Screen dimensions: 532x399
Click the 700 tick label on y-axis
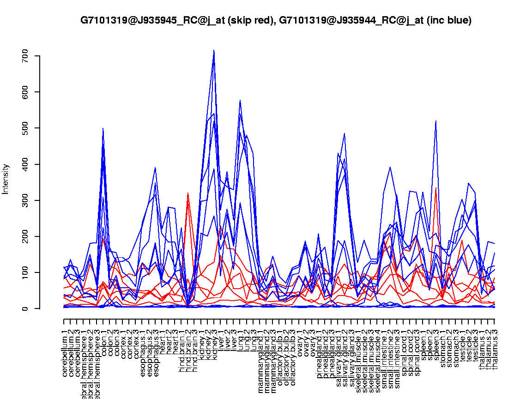25,56
